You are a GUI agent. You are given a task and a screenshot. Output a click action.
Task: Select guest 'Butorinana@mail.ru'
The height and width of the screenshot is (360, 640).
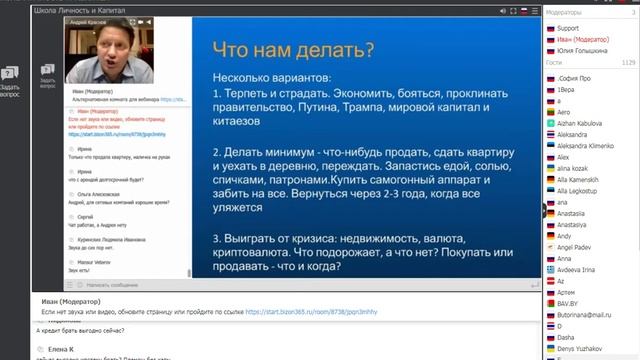[x=584, y=315]
